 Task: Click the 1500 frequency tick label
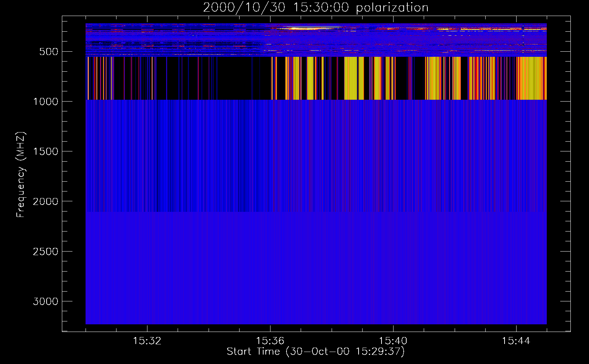46,151
